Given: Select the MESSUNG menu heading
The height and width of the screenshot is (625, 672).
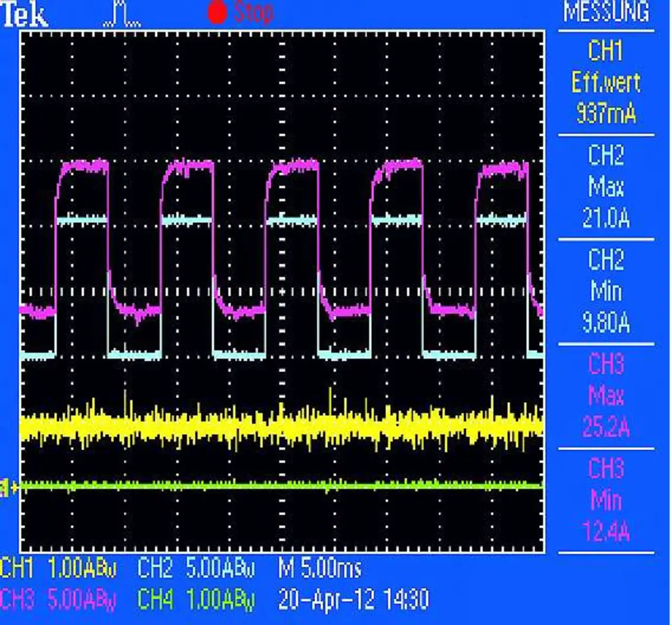Looking at the screenshot, I should [x=606, y=12].
